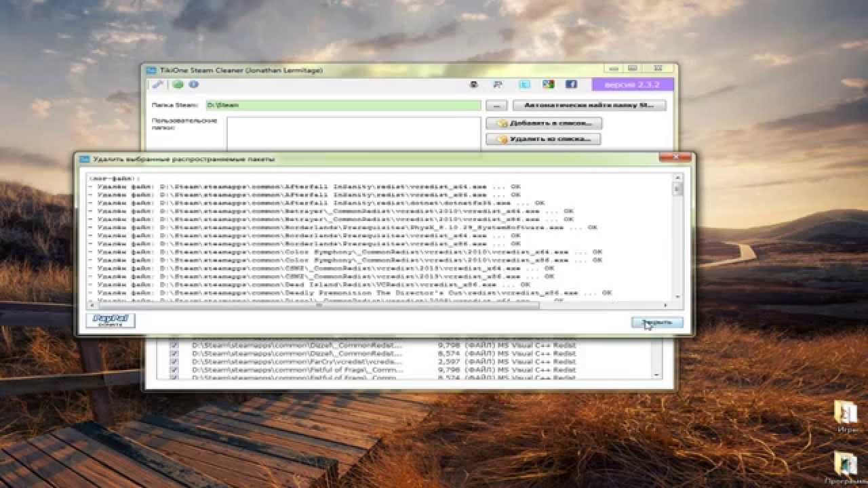
Task: Click the PayPal donate button
Action: coord(111,321)
